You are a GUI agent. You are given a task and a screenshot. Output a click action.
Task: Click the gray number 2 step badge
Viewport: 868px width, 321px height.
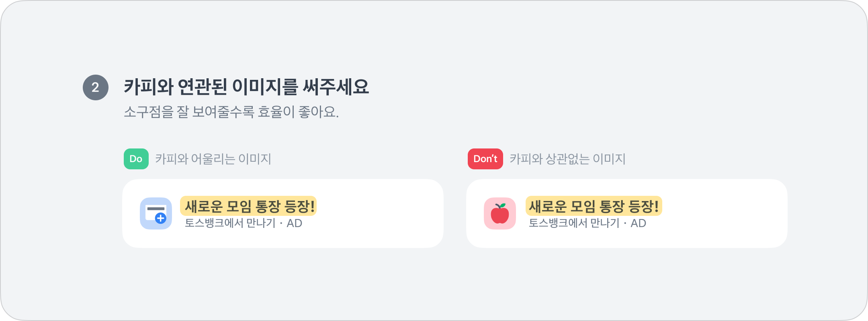tap(95, 87)
